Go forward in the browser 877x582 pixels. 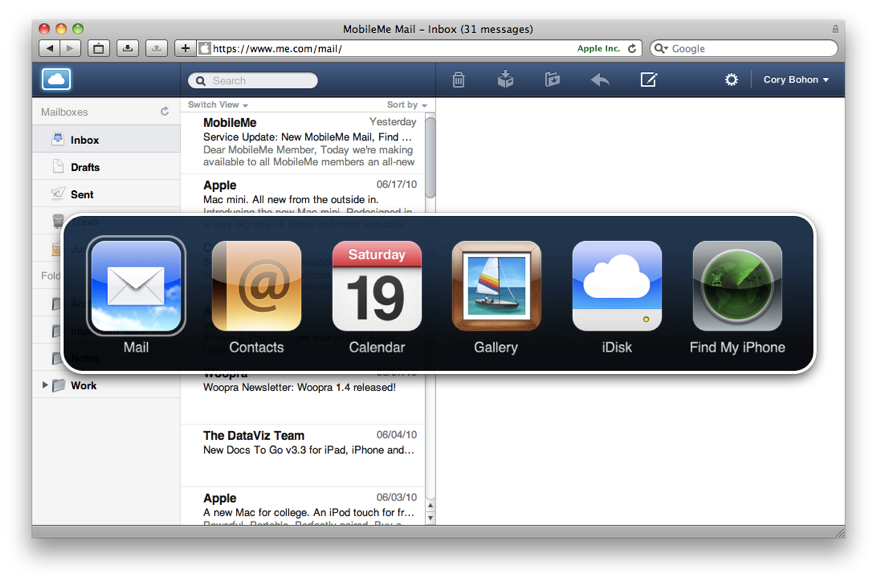pos(70,49)
